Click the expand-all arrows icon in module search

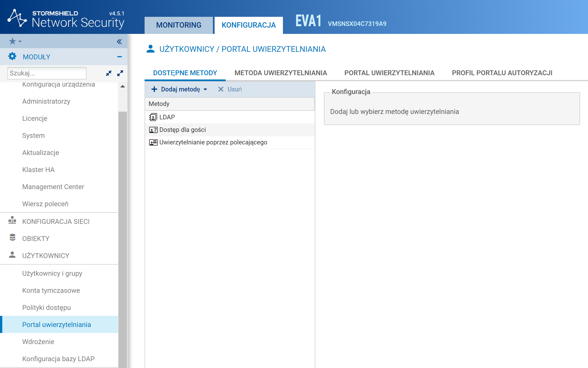pos(120,73)
